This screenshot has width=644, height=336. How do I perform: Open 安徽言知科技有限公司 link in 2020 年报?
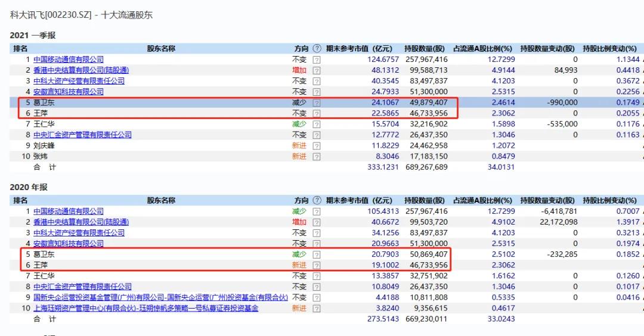click(68, 244)
